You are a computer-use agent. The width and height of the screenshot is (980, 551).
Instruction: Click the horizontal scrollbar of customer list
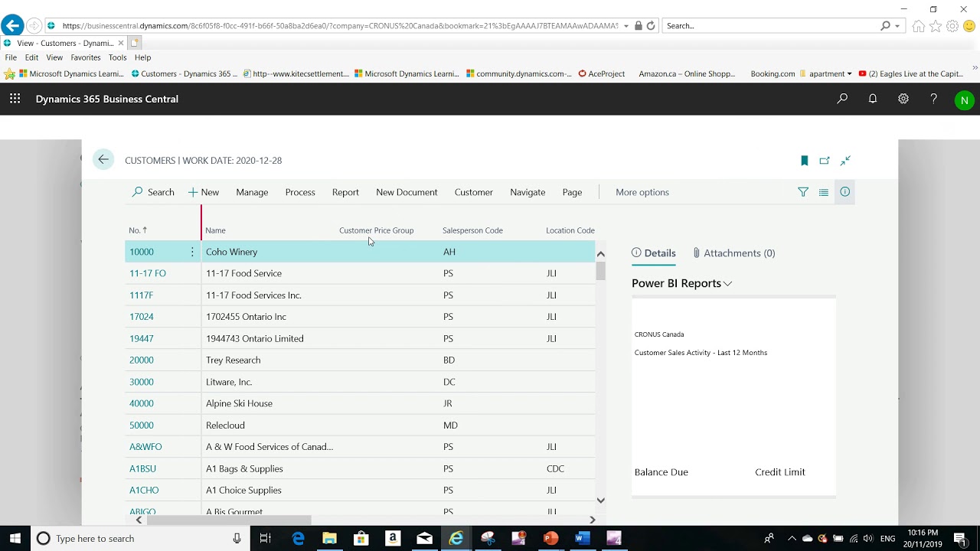tap(229, 520)
